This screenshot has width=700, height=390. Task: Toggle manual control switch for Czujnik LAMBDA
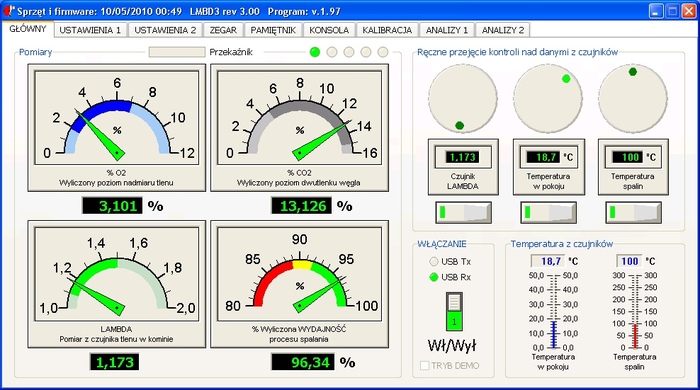[x=463, y=212]
